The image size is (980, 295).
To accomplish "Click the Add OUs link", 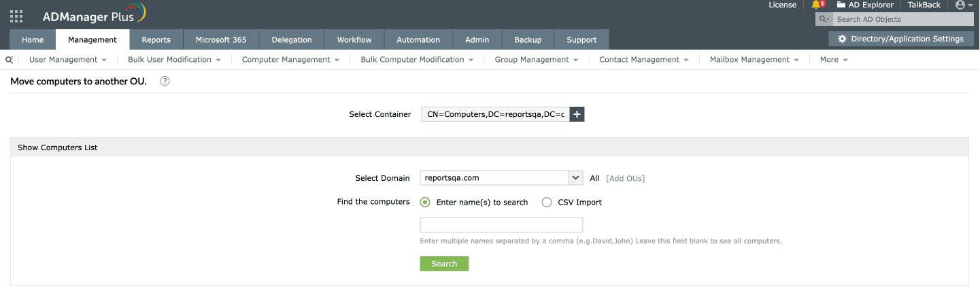I will click(625, 178).
